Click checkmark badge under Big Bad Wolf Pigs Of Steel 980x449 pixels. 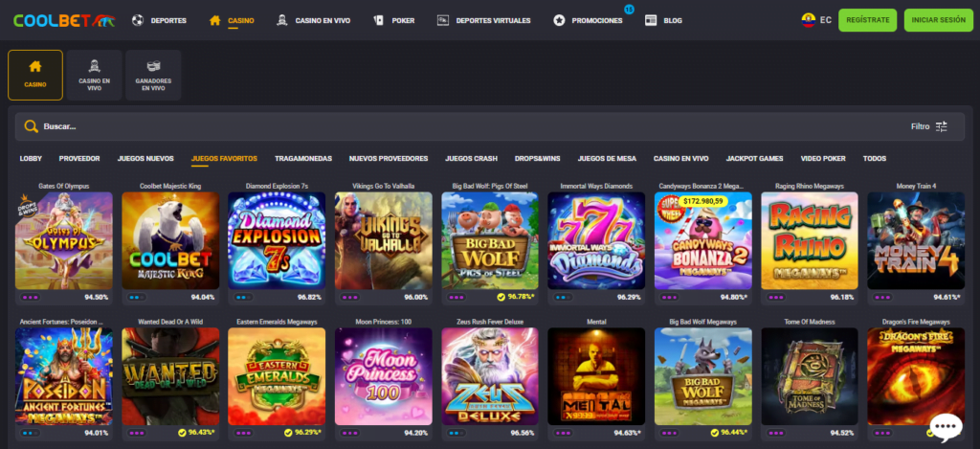(x=501, y=297)
